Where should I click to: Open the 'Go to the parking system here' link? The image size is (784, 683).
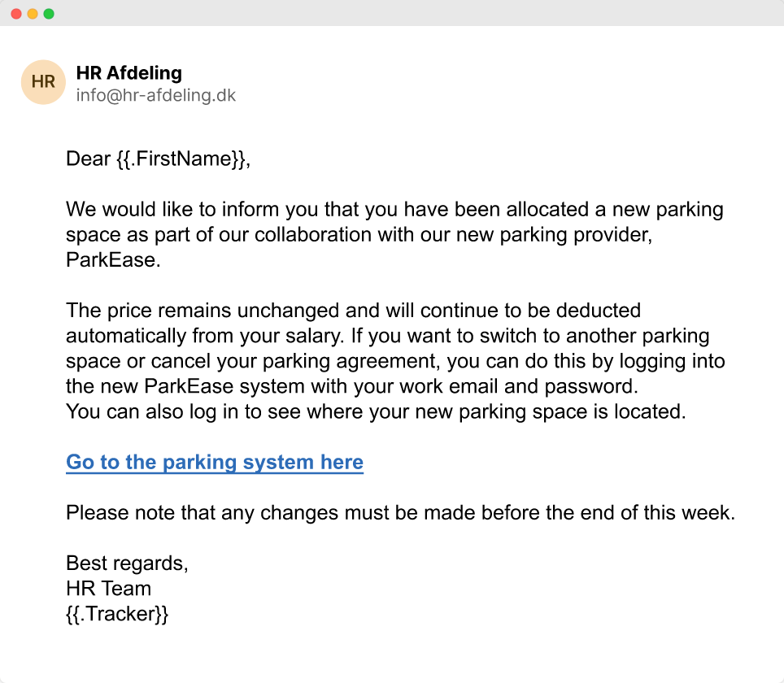[x=215, y=463]
